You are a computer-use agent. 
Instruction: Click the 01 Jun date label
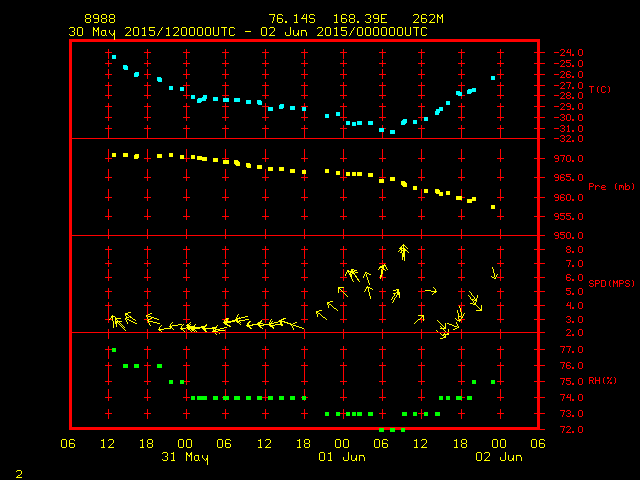click(342, 457)
